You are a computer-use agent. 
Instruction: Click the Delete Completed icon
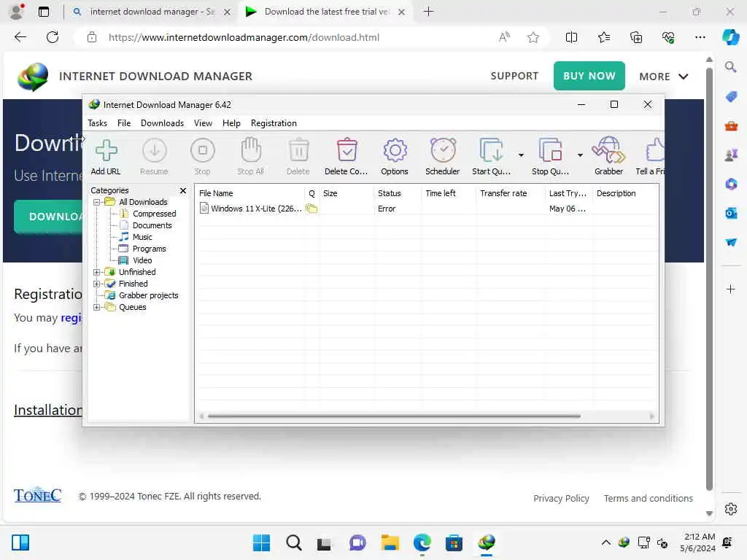(x=347, y=150)
